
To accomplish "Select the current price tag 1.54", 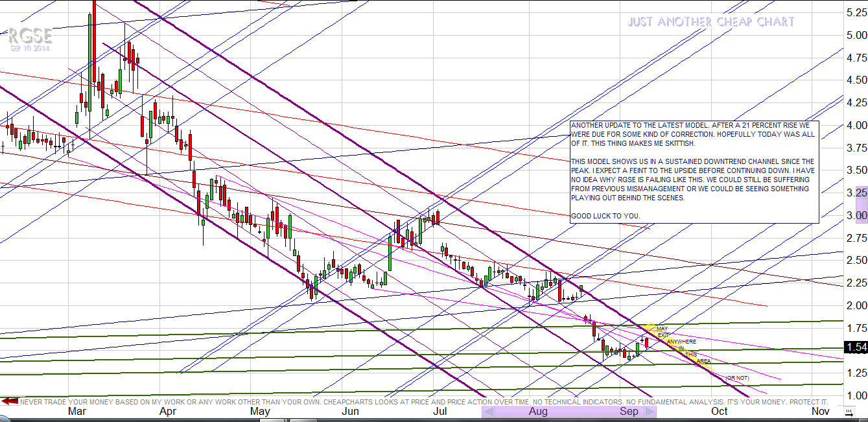I will tap(856, 348).
